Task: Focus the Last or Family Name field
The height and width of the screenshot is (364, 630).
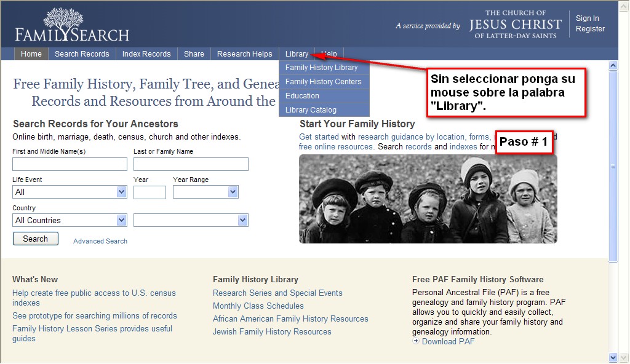Action: click(191, 164)
